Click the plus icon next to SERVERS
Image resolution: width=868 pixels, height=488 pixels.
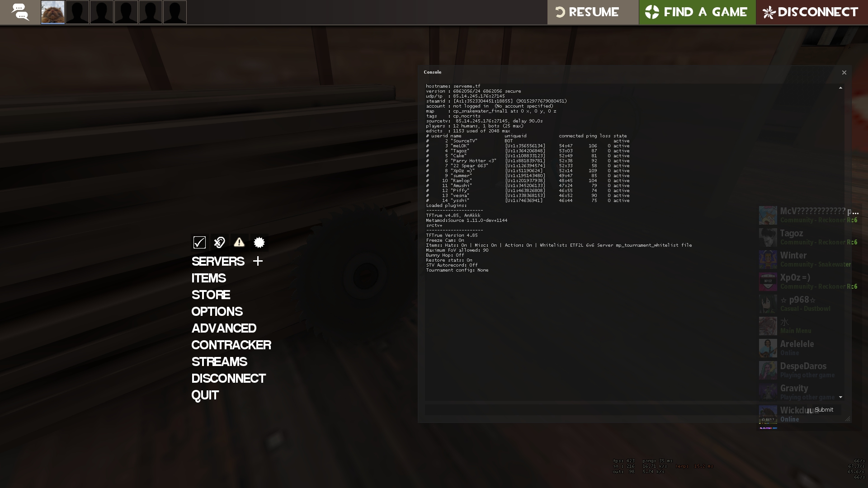point(258,261)
